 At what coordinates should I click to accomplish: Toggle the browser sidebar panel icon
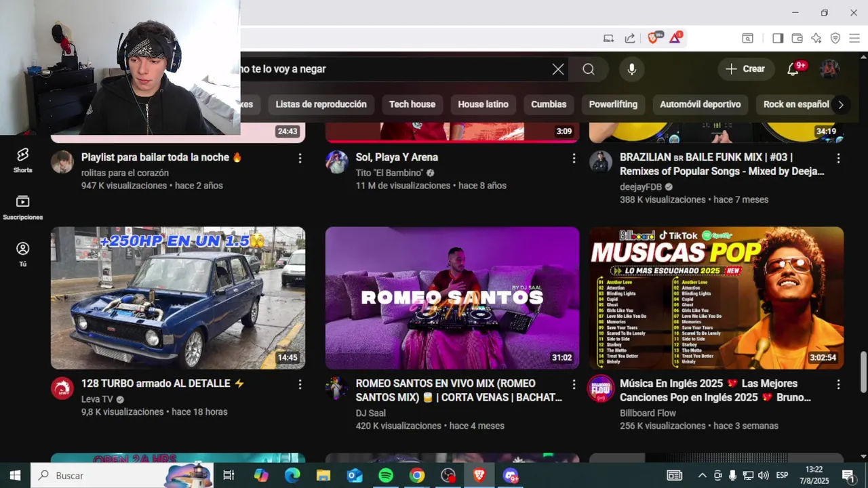pos(778,38)
